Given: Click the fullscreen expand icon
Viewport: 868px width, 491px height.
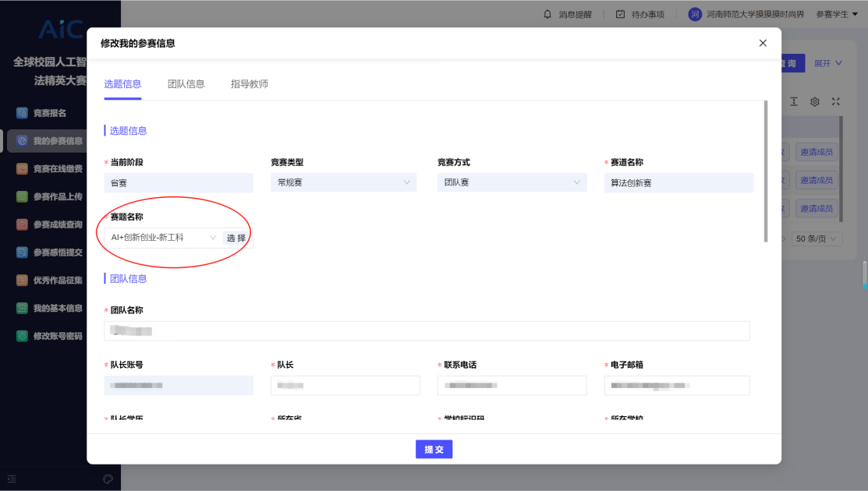Looking at the screenshot, I should [x=835, y=102].
